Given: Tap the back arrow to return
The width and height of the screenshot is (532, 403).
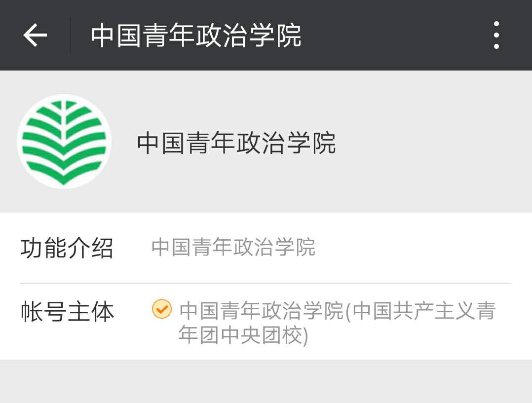Looking at the screenshot, I should (x=34, y=35).
